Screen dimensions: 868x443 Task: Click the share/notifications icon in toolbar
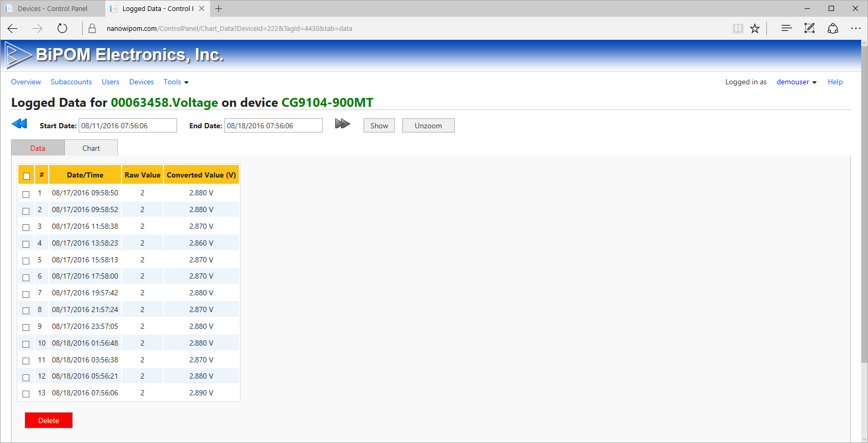tap(833, 28)
